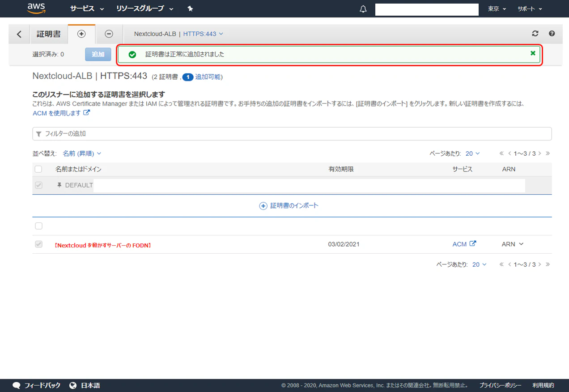
Task: Toggle the Nextcloud FQDN certificate checkbox
Action: pos(38,244)
